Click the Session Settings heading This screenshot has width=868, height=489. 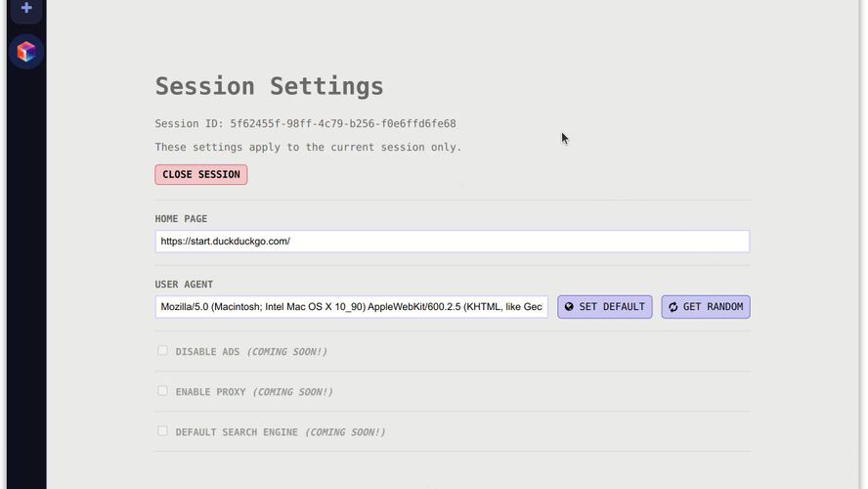pos(269,86)
